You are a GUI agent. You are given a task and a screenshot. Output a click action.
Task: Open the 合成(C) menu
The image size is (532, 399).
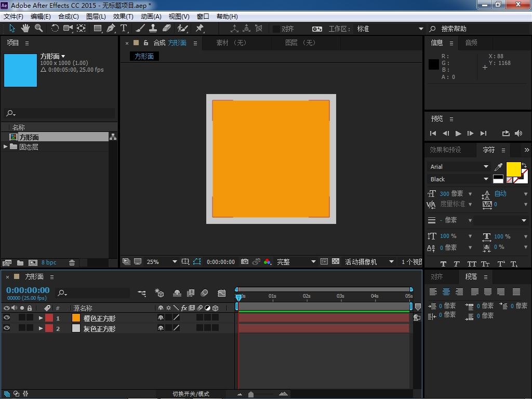(x=68, y=17)
